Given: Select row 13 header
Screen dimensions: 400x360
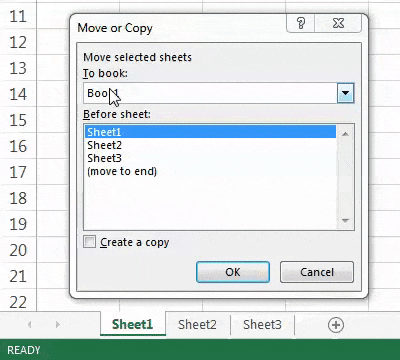Looking at the screenshot, I should coord(18,68).
